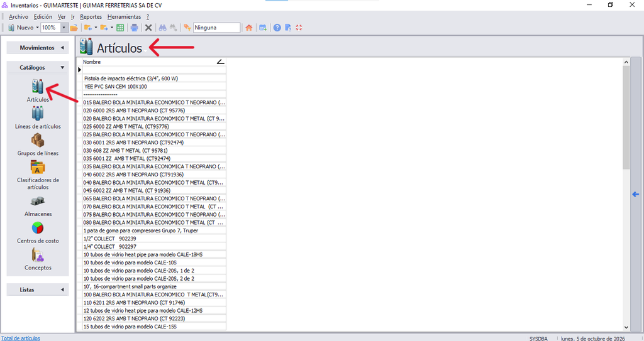The width and height of the screenshot is (644, 341).
Task: Expand the Movimientos sidebar section
Action: point(38,48)
